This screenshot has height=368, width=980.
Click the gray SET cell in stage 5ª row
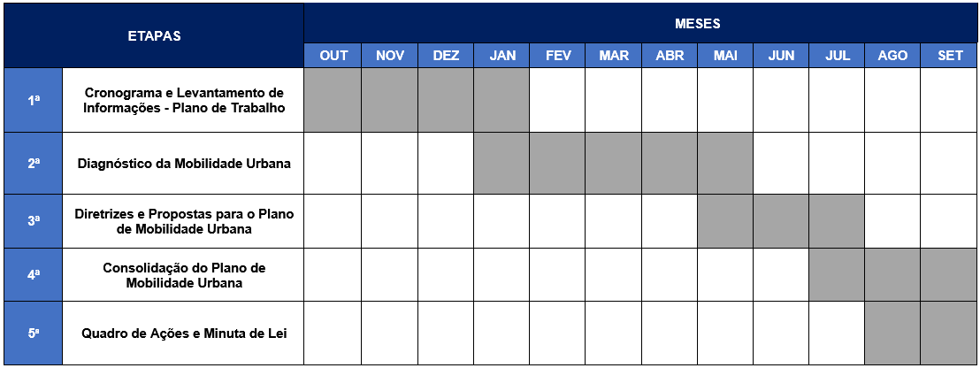(x=949, y=333)
